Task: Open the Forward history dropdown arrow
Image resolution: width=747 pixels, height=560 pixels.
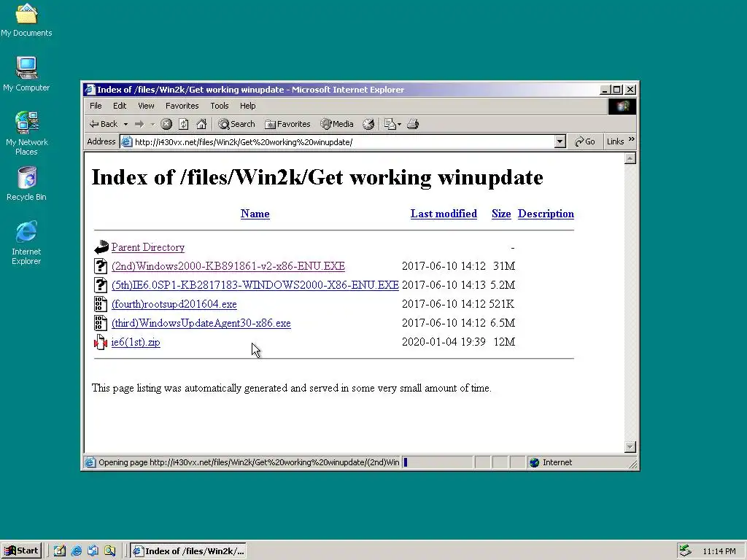Action: [x=153, y=124]
